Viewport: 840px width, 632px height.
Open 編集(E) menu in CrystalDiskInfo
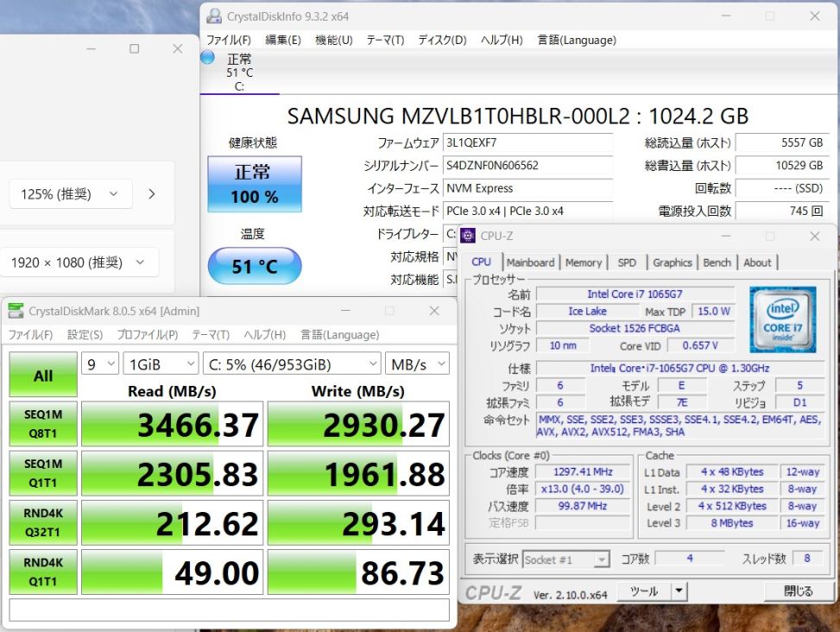(283, 41)
